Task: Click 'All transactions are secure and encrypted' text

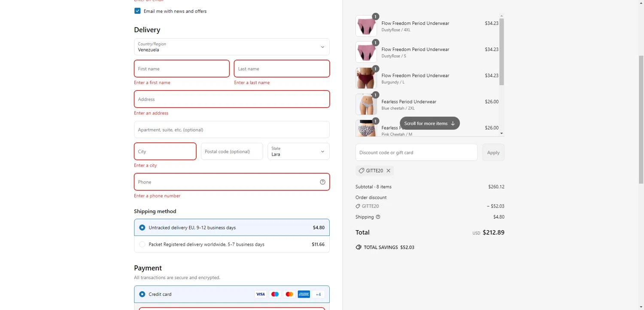Action: click(177, 278)
